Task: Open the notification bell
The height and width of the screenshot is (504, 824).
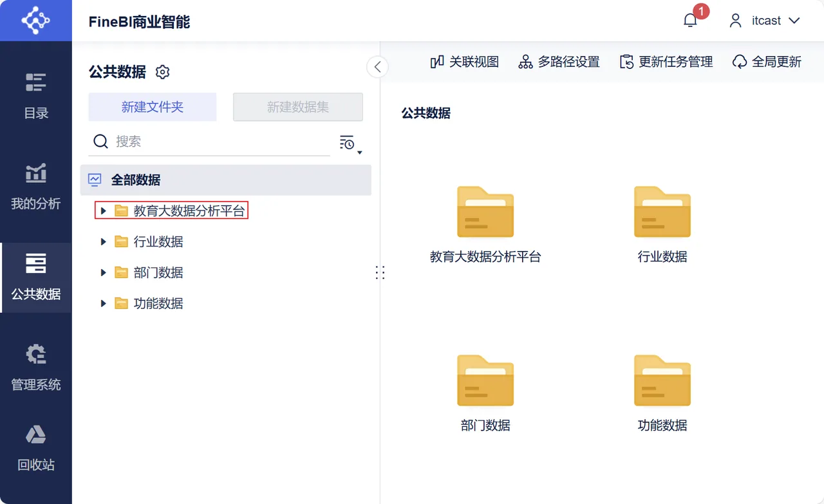Action: click(691, 21)
